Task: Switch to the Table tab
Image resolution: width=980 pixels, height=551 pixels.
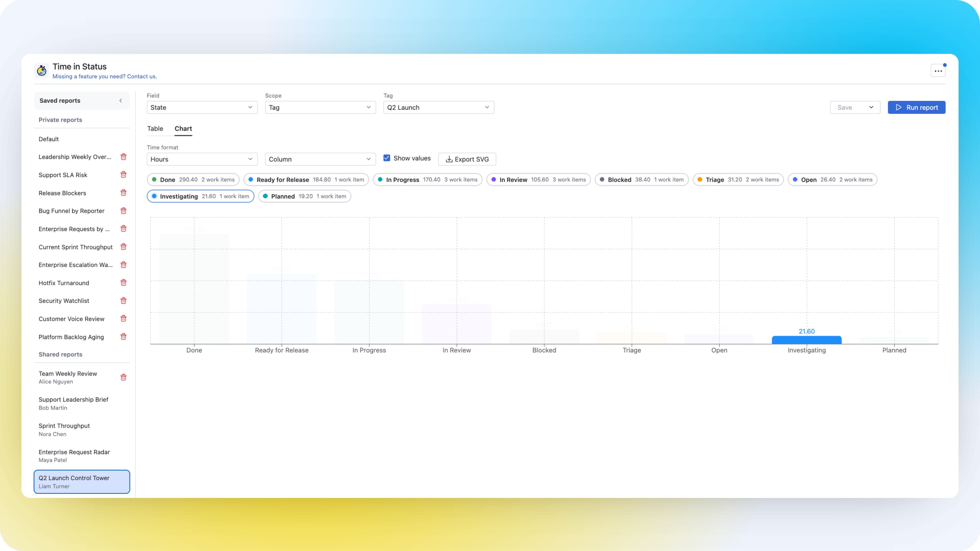Action: [x=155, y=129]
